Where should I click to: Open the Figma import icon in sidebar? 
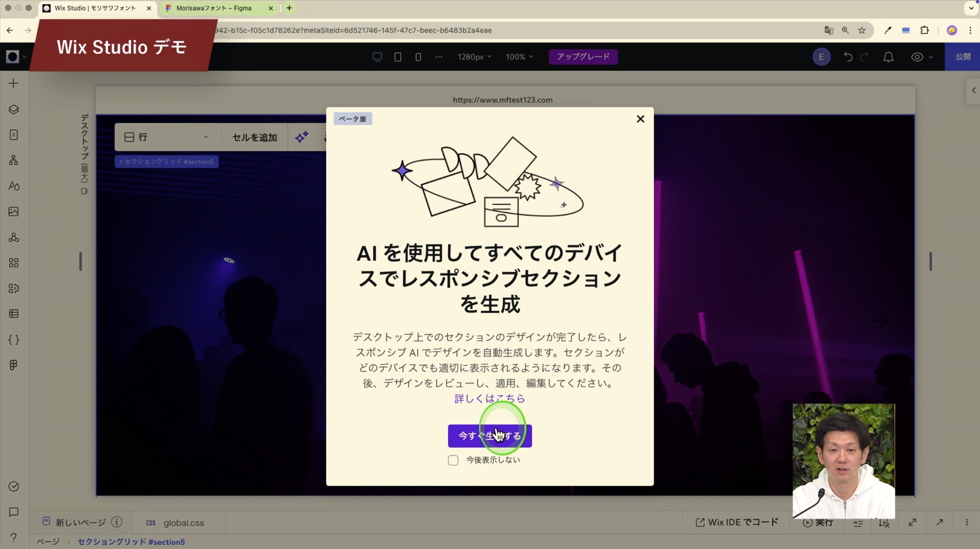(x=14, y=365)
